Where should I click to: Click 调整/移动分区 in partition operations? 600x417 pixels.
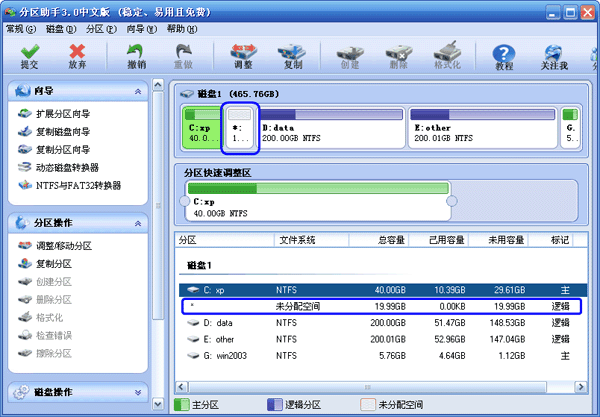[63, 245]
